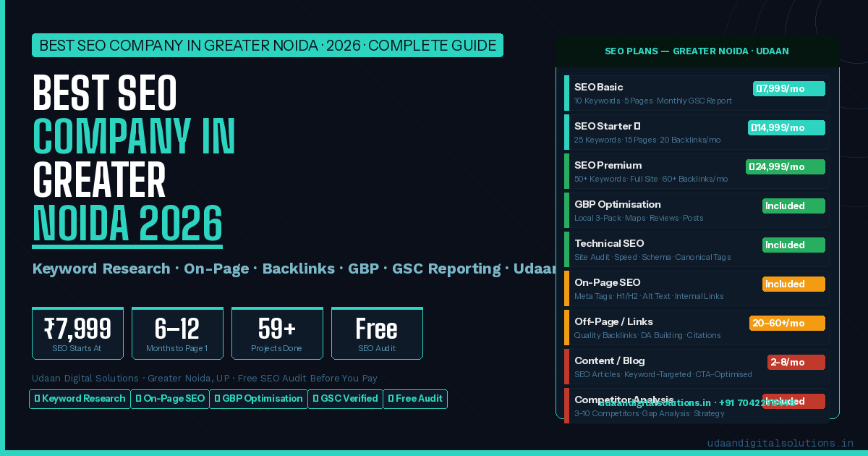Open the SEO Starter plan row
This screenshot has height=456, width=868.
click(x=697, y=132)
